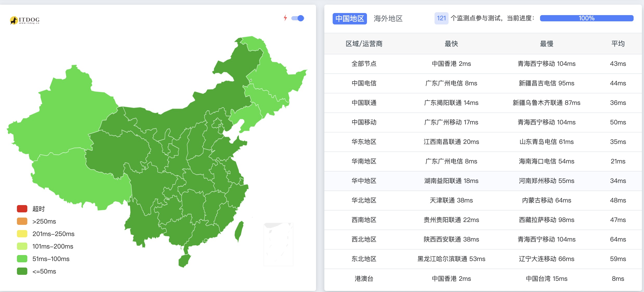Viewport: 644px width, 292px height.
Task: Click the 江西南昌联通 20ms cell
Action: 451,142
